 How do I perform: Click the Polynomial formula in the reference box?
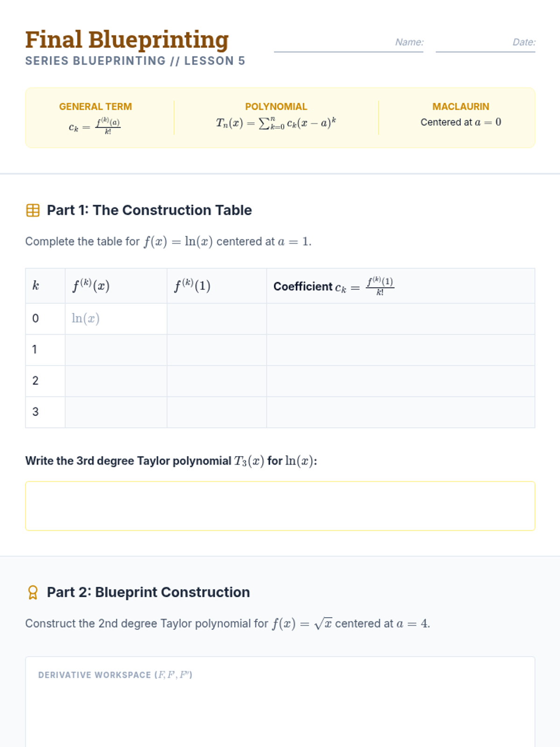(276, 123)
